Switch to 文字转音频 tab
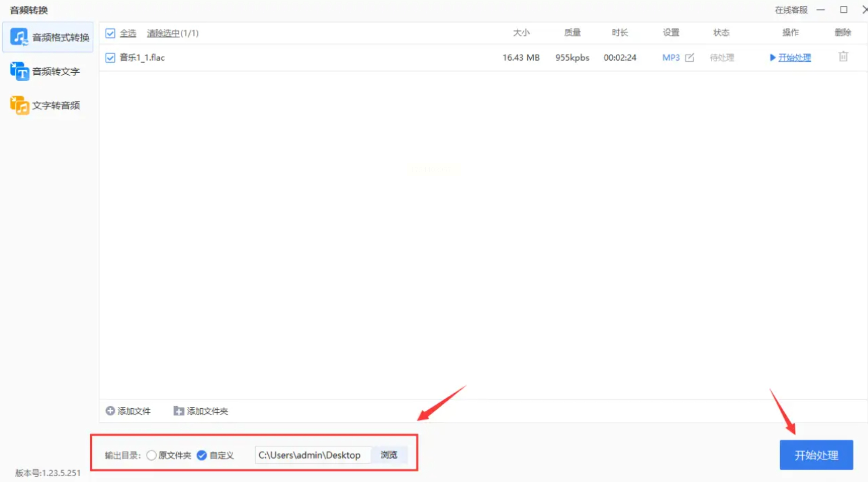 pos(56,105)
